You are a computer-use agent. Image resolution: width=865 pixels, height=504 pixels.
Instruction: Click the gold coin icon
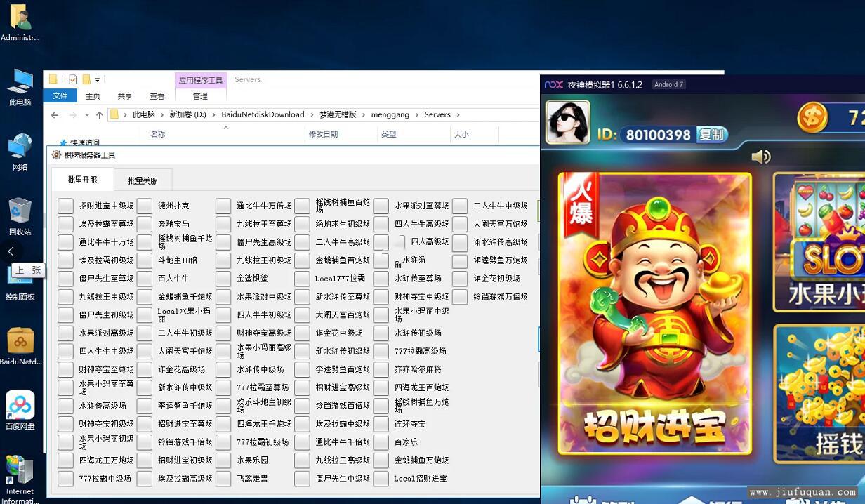[812, 117]
